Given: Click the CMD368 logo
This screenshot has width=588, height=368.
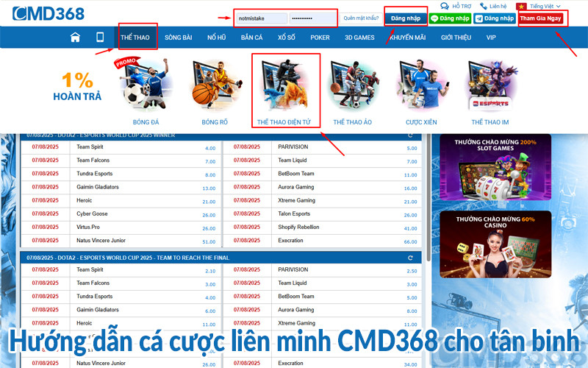Looking at the screenshot, I should [x=49, y=13].
